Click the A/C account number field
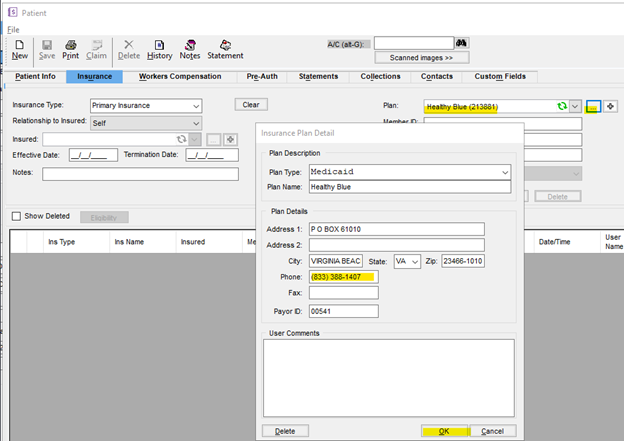Viewport: 624px width, 441px height. coord(413,43)
